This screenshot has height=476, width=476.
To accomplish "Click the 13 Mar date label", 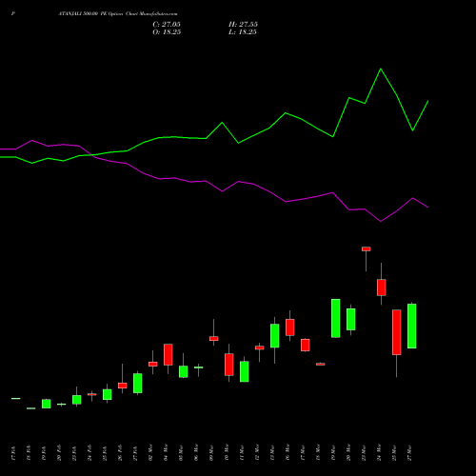I will pyautogui.click(x=272, y=452).
